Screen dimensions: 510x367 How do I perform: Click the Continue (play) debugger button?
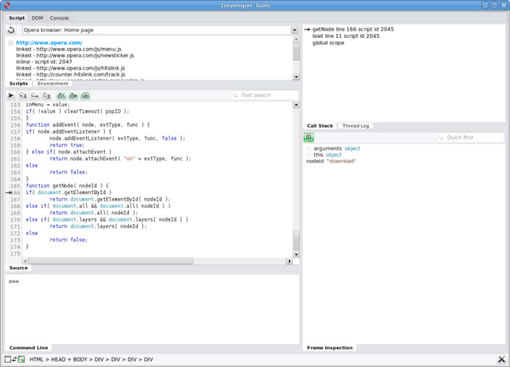tap(11, 96)
